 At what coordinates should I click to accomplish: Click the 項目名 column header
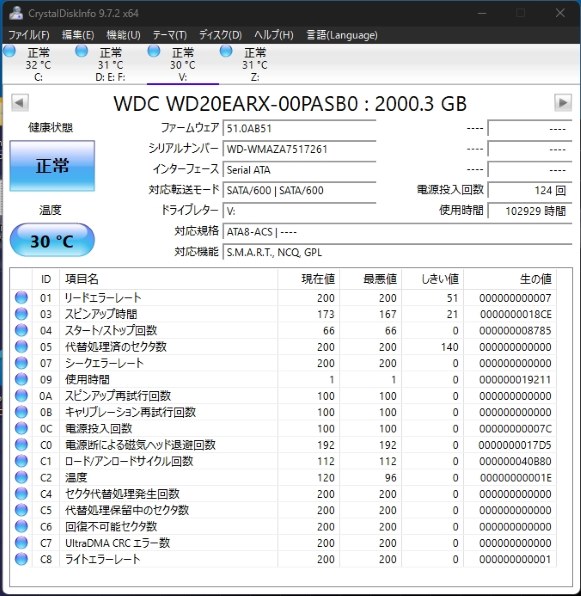(x=168, y=279)
